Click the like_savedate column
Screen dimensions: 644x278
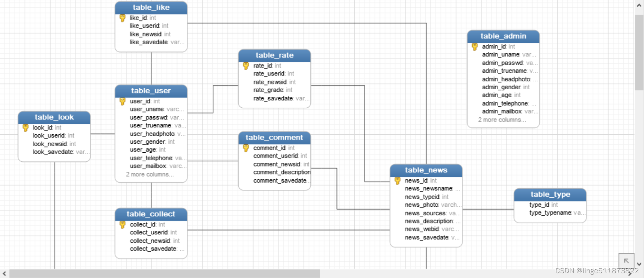coord(157,42)
